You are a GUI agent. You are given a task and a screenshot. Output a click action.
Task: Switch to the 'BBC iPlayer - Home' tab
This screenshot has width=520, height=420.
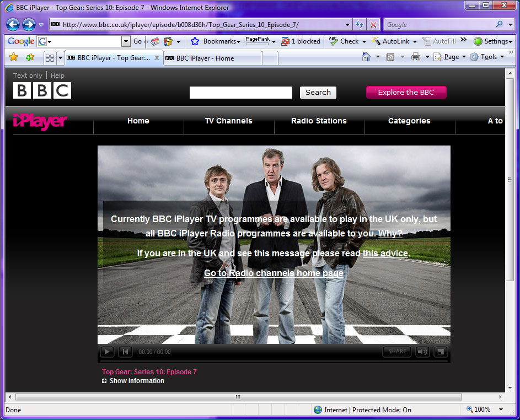[212, 58]
